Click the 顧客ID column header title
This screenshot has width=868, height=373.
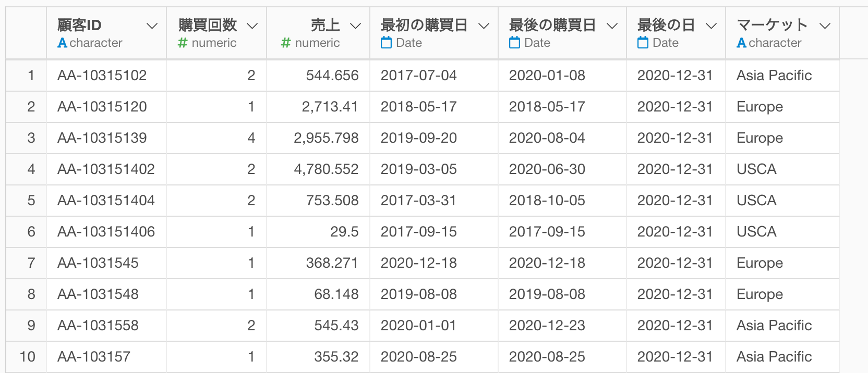[79, 25]
